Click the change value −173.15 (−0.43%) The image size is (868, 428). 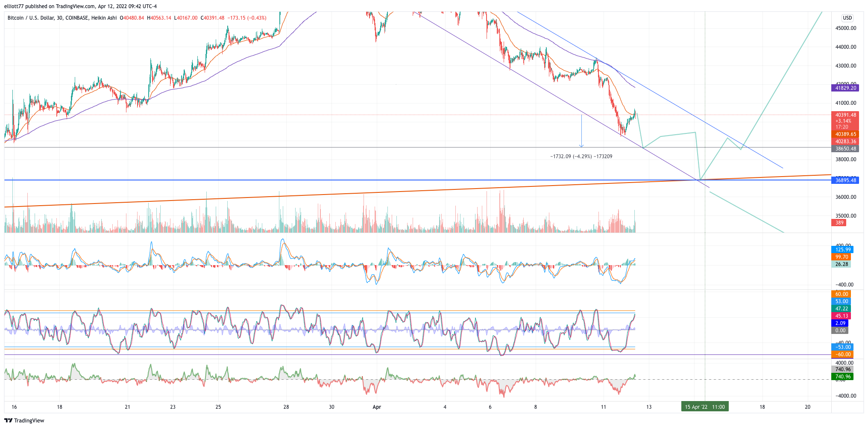pos(247,18)
